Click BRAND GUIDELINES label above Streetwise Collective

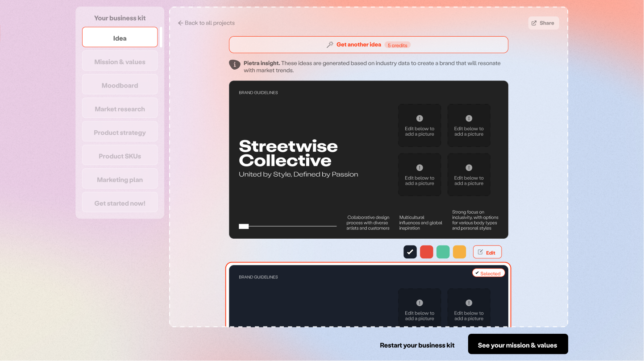[x=258, y=93]
